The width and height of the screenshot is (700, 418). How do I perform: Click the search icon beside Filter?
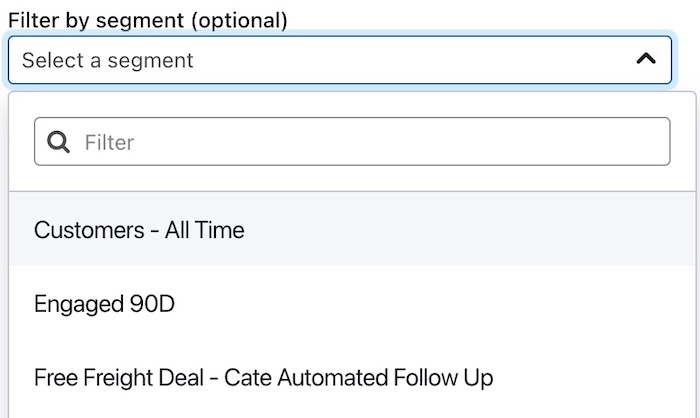(x=59, y=142)
